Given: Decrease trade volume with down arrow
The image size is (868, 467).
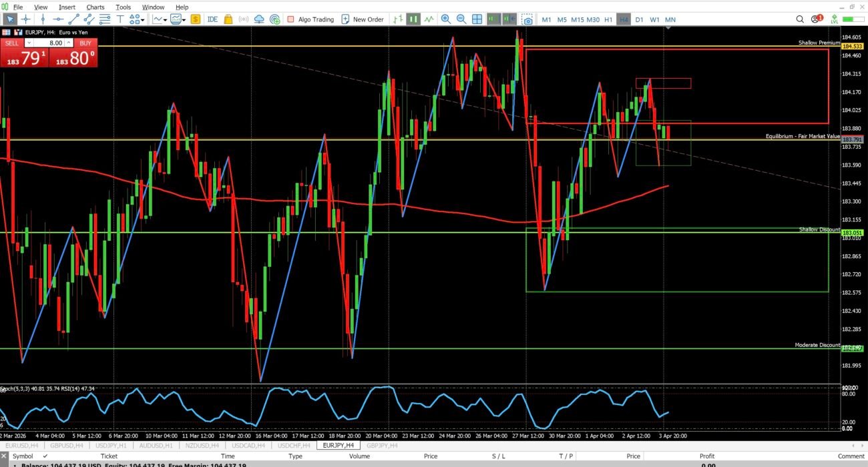Looking at the screenshot, I should coord(28,43).
